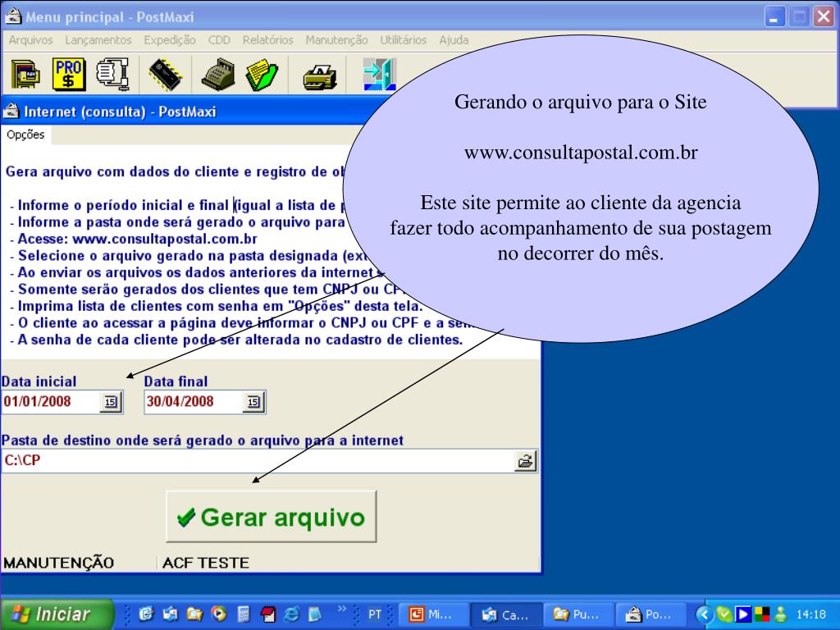
Task: Open the Manutenção menu
Action: (336, 40)
